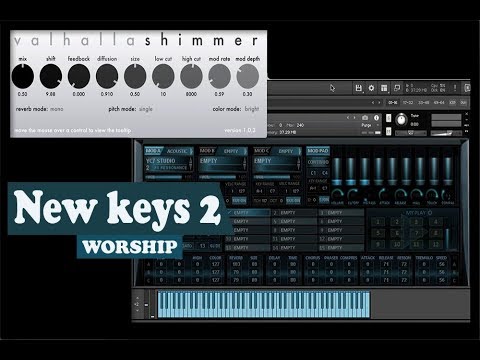Open MOD A ACOUSTIC category dropdown
The image size is (480, 360).
(x=178, y=151)
